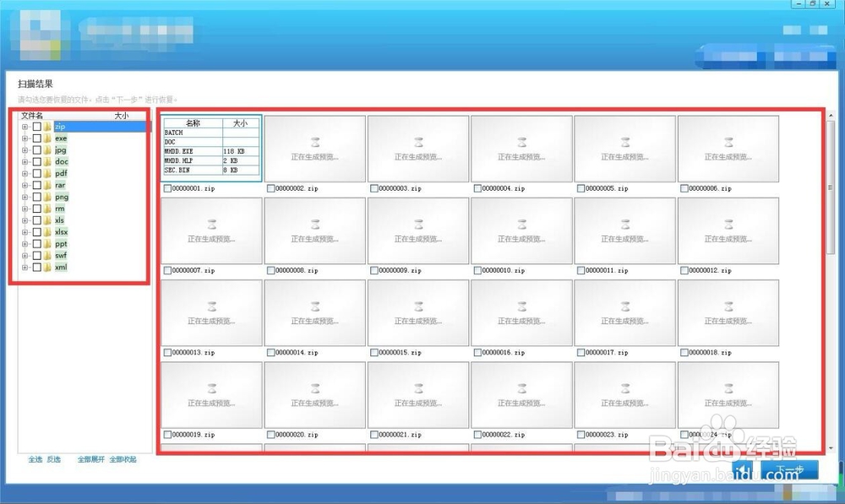The image size is (845, 504).
Task: Click the 00000023.zip file name
Action: tap(607, 435)
